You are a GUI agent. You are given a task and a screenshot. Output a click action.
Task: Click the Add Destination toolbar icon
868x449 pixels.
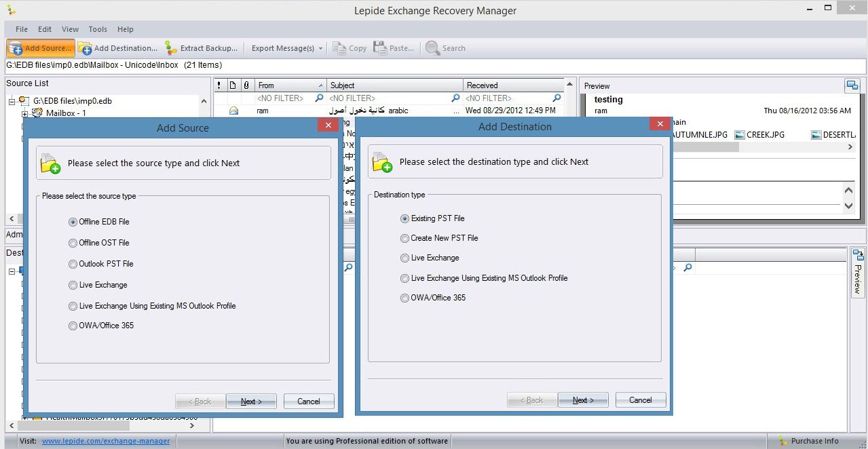click(x=85, y=48)
